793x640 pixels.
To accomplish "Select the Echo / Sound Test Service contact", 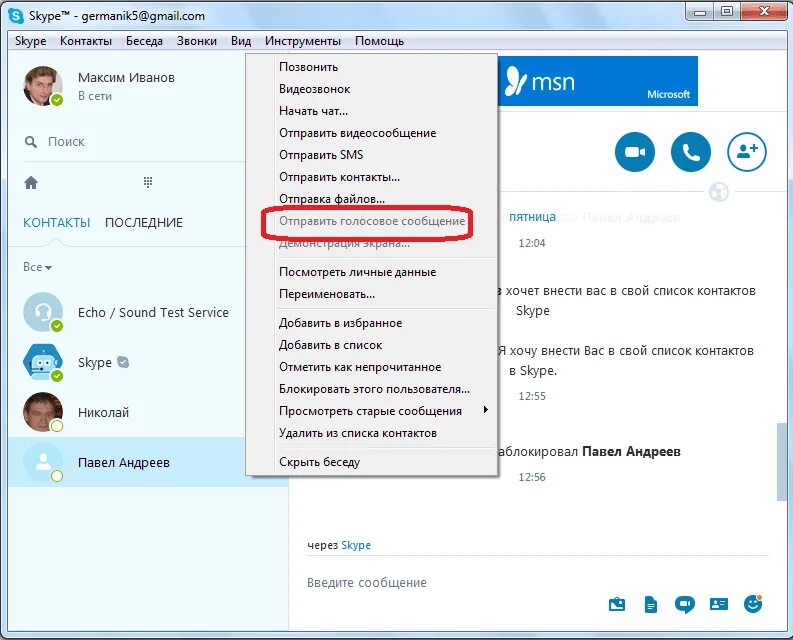I will coord(126,312).
